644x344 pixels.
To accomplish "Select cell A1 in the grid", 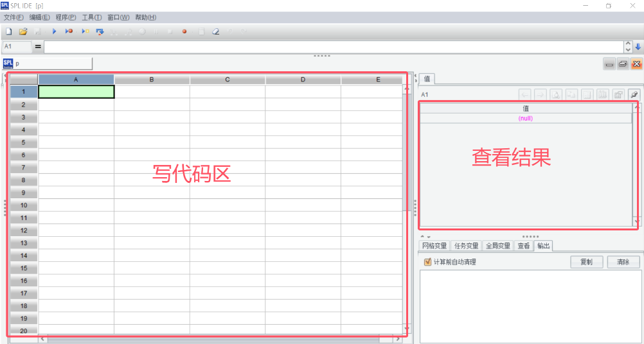I will click(76, 92).
